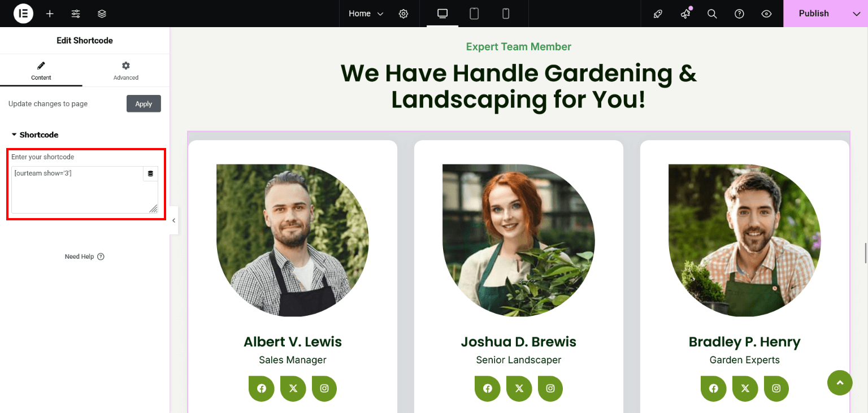Switch to the Advanced tab
The image size is (868, 413).
pos(125,71)
